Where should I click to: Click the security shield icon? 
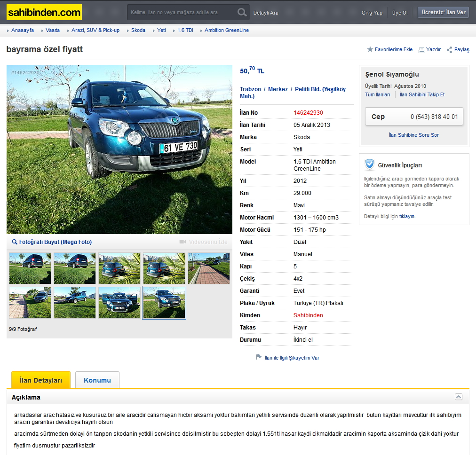click(369, 165)
